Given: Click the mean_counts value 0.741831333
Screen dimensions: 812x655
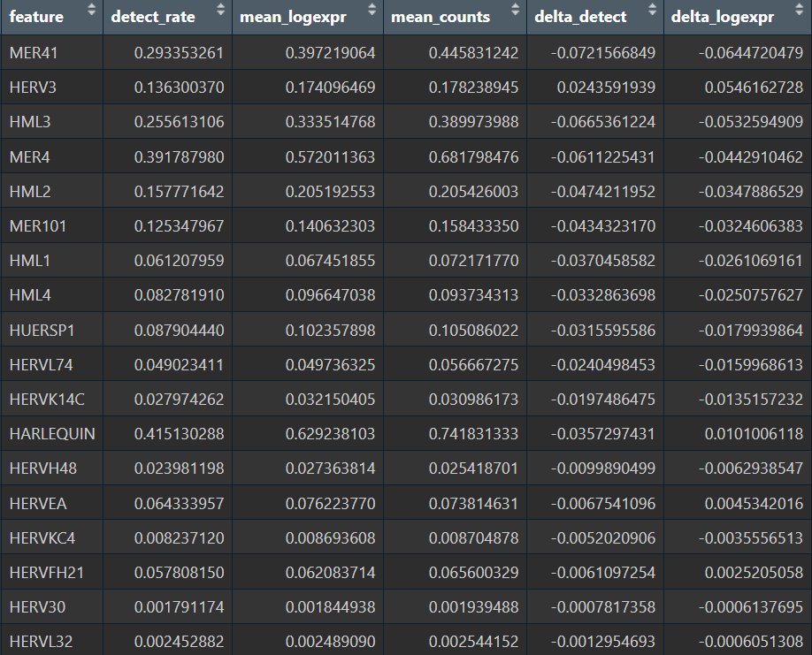Looking at the screenshot, I should [x=473, y=434].
